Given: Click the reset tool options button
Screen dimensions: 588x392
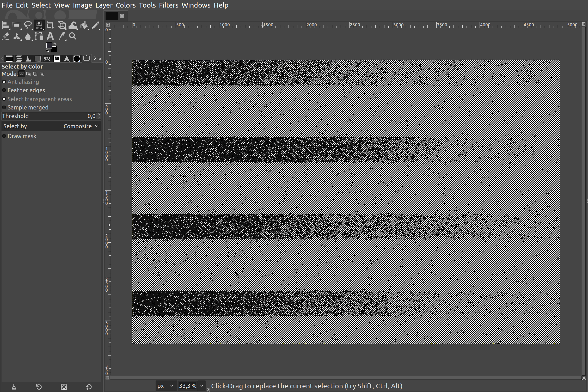Looking at the screenshot, I should click(x=89, y=387).
